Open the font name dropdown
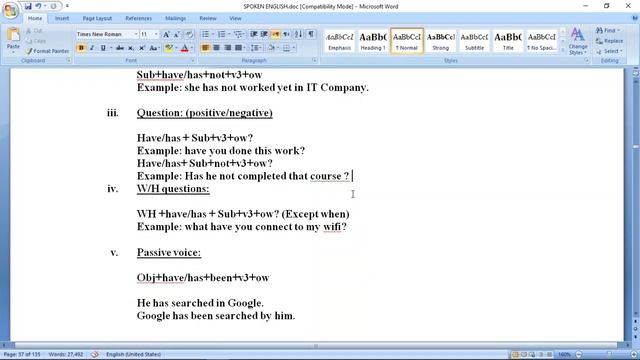Image resolution: width=640 pixels, height=360 pixels. click(136, 34)
